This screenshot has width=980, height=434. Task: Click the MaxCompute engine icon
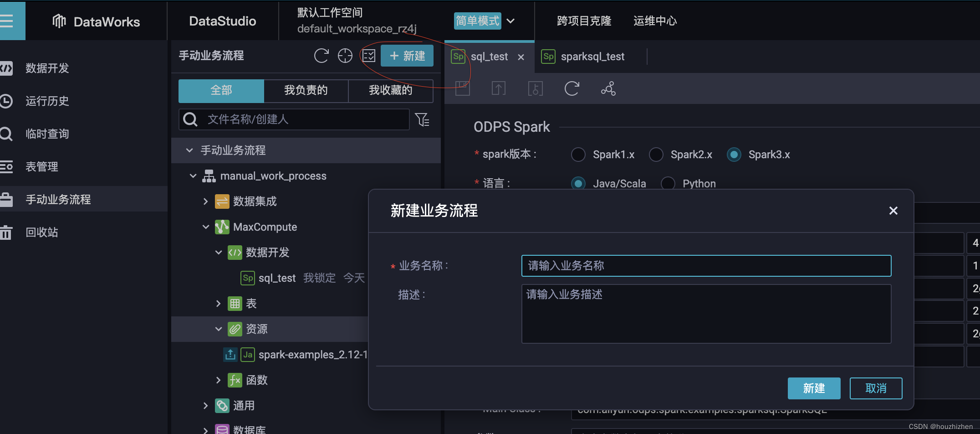pos(222,227)
